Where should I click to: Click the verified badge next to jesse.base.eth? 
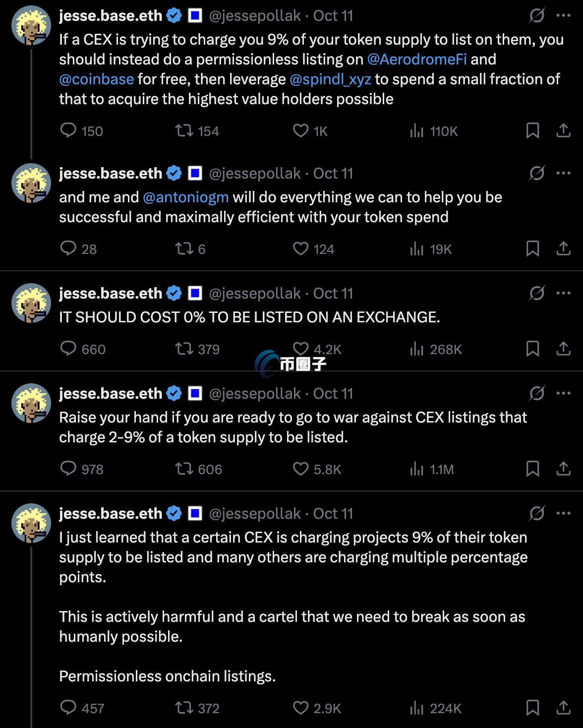tap(173, 15)
